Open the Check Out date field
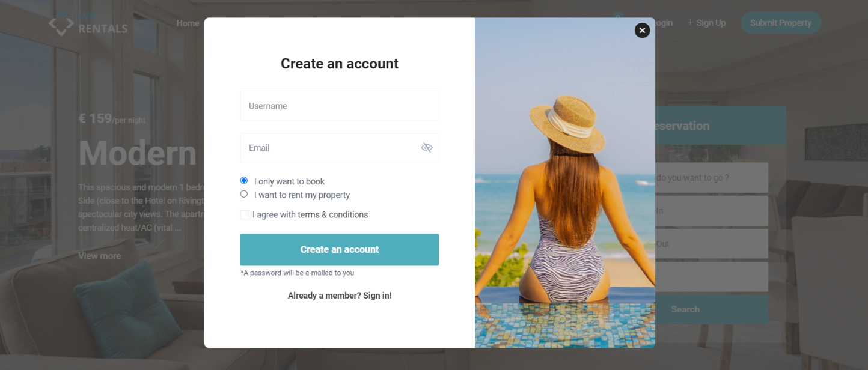 tap(712, 244)
